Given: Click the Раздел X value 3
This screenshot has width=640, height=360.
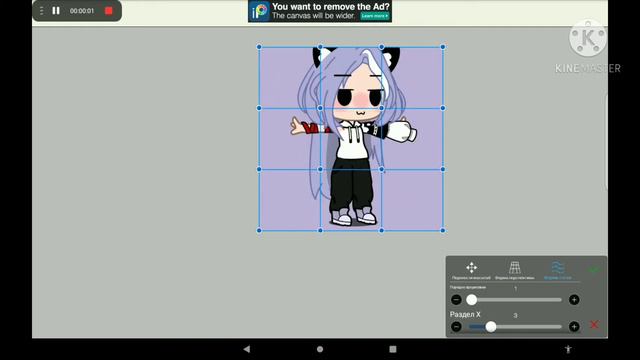Looking at the screenshot, I should coord(515,315).
